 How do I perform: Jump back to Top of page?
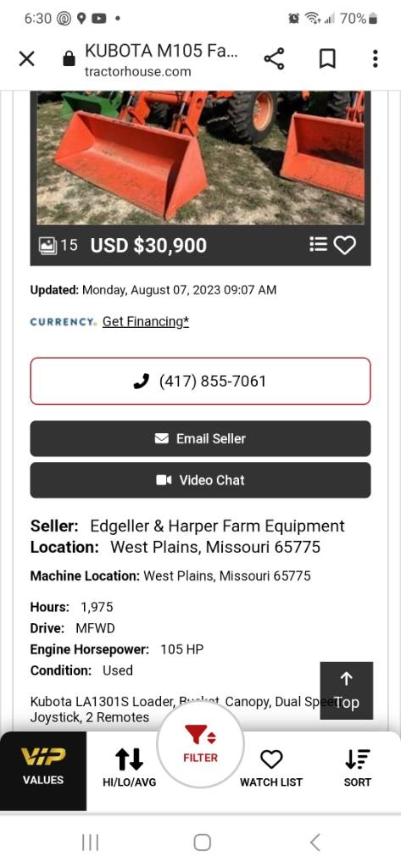pos(346,690)
